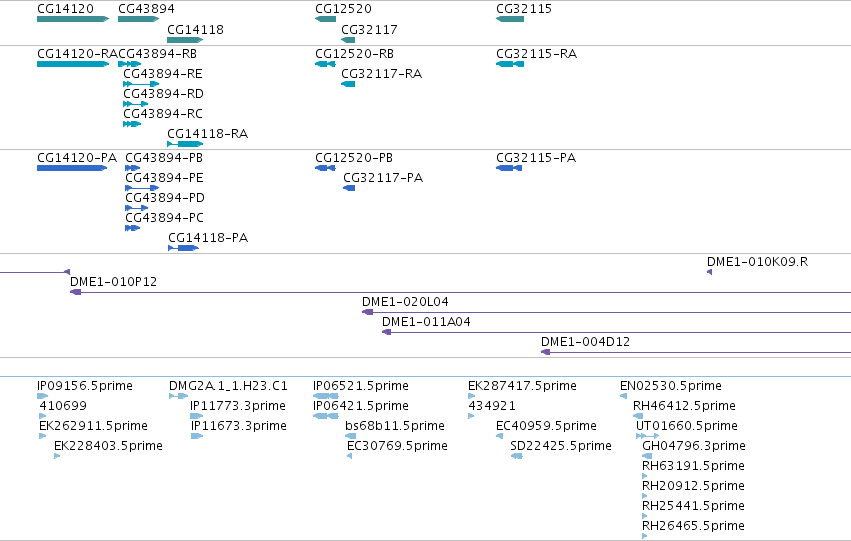
Task: Select the CG14120 gene feature bar
Action: [73, 19]
